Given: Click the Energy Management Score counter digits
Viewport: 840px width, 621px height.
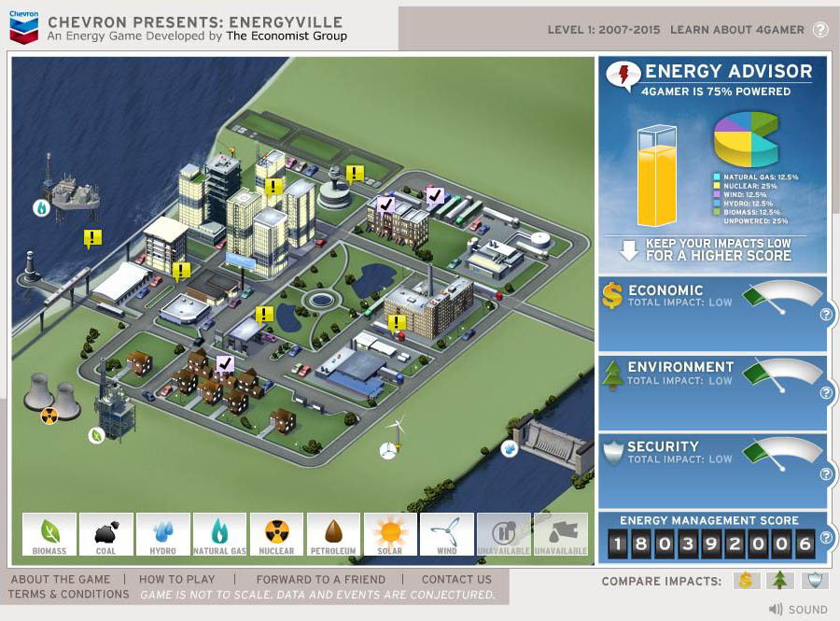Looking at the screenshot, I should coord(711,543).
